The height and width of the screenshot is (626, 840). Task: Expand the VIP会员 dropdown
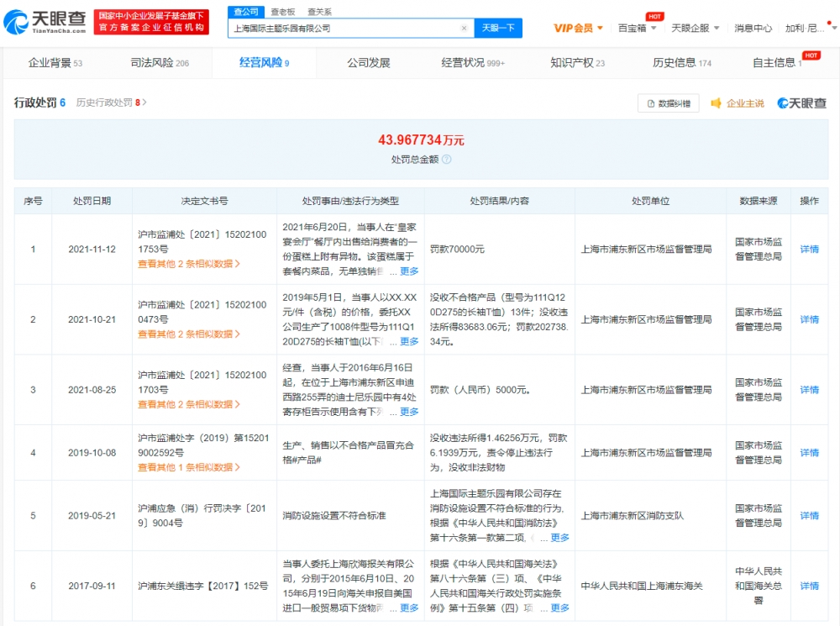pyautogui.click(x=578, y=28)
